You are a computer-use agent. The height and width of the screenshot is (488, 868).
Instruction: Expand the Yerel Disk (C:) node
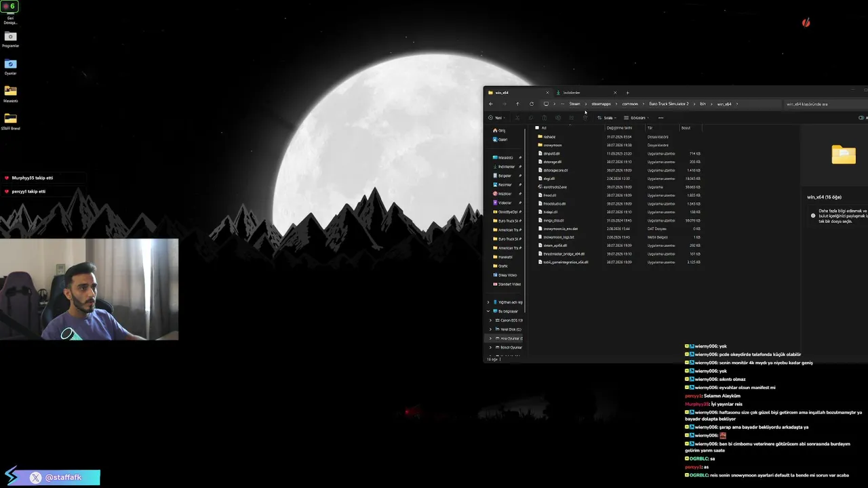tap(490, 329)
